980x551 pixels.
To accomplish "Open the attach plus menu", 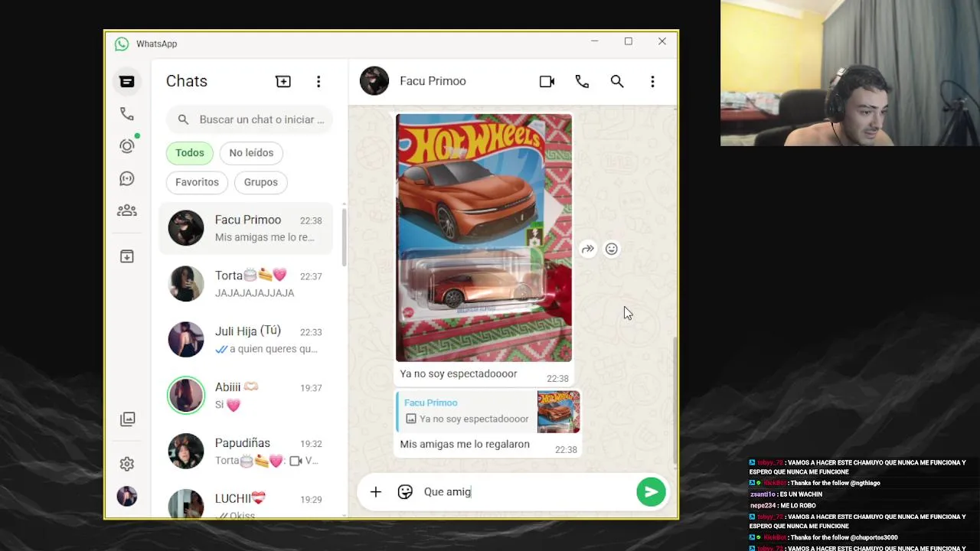I will click(x=375, y=492).
